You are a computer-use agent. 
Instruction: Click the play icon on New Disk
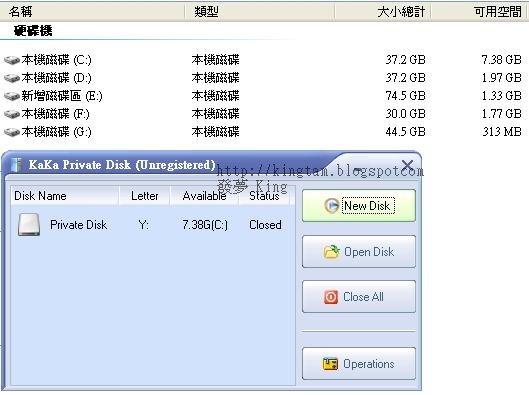331,205
